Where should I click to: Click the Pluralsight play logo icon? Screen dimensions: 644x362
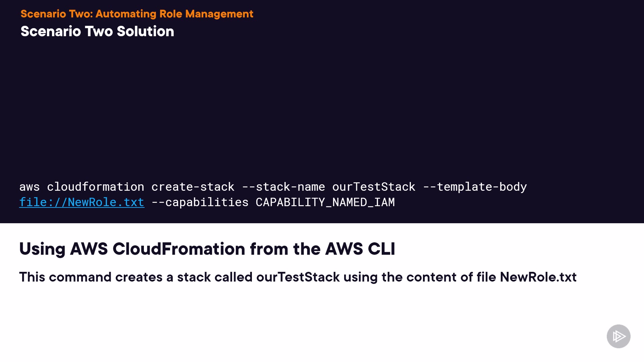619,336
